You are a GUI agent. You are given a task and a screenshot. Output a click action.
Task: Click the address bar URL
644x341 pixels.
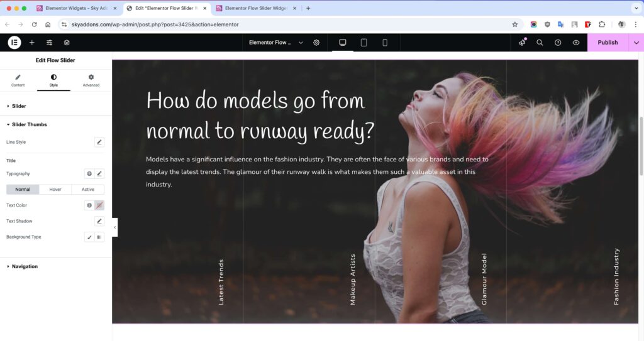[x=155, y=24]
